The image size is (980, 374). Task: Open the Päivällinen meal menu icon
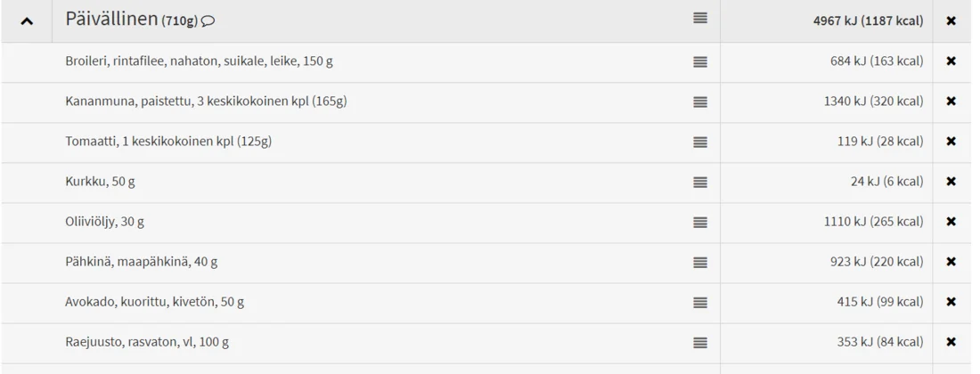coord(700,19)
